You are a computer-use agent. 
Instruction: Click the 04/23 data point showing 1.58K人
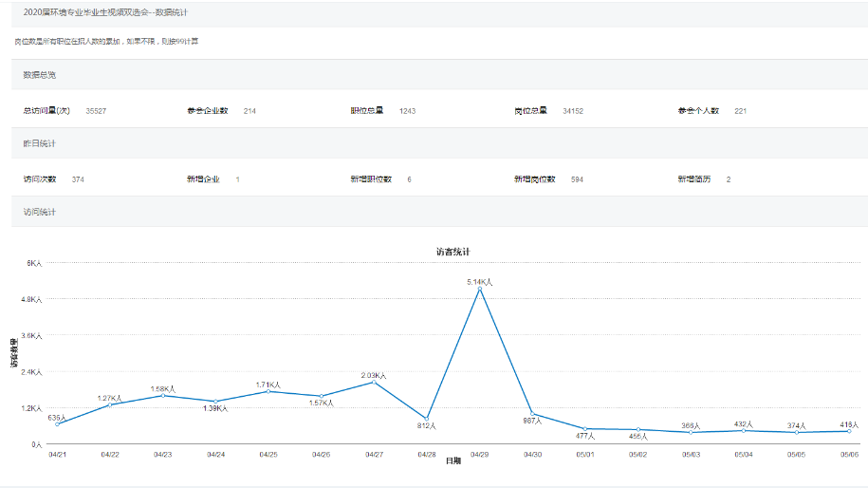(x=163, y=395)
